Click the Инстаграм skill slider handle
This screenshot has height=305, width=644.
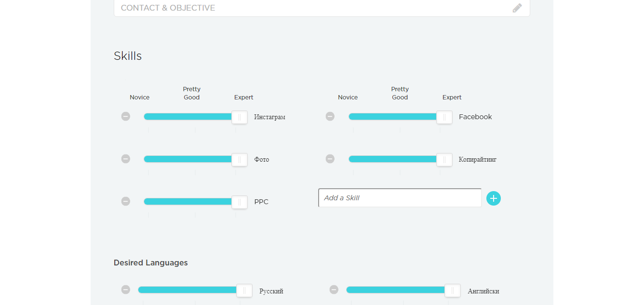(240, 117)
